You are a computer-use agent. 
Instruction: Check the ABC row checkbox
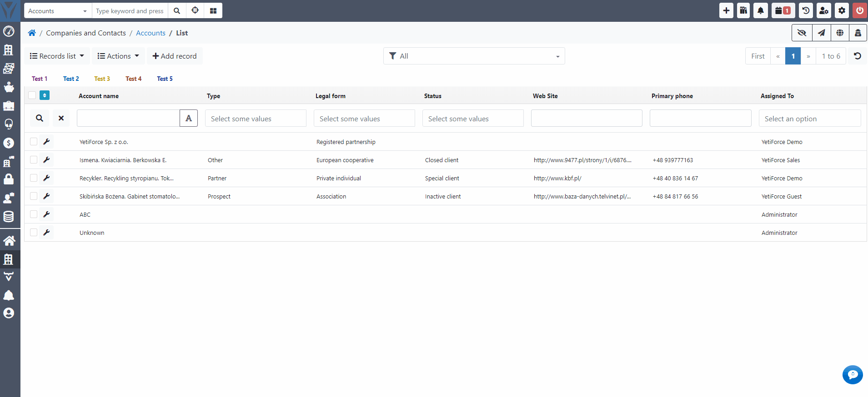pos(34,214)
